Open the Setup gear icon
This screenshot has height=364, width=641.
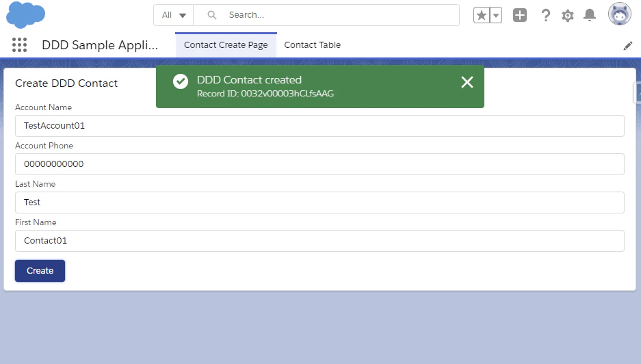[x=567, y=16]
